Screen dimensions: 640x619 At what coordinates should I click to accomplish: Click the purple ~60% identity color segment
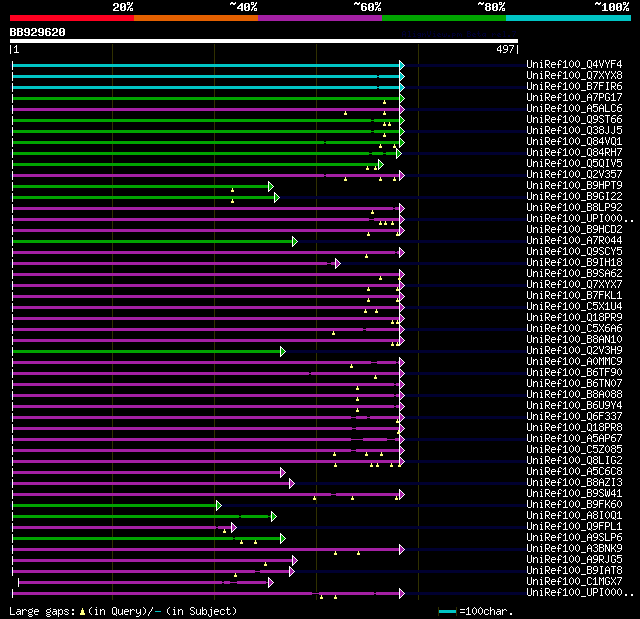(320, 18)
